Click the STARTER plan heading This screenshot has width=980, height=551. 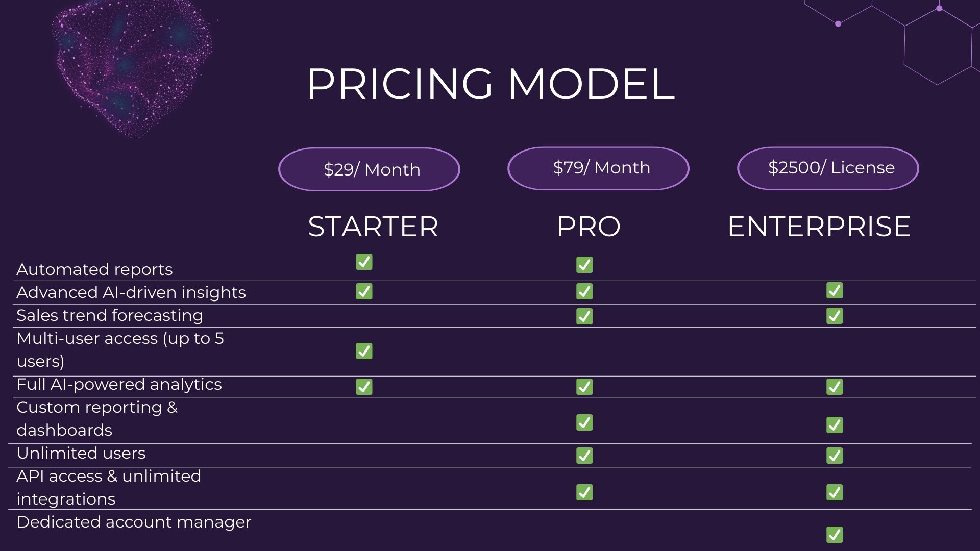click(373, 227)
